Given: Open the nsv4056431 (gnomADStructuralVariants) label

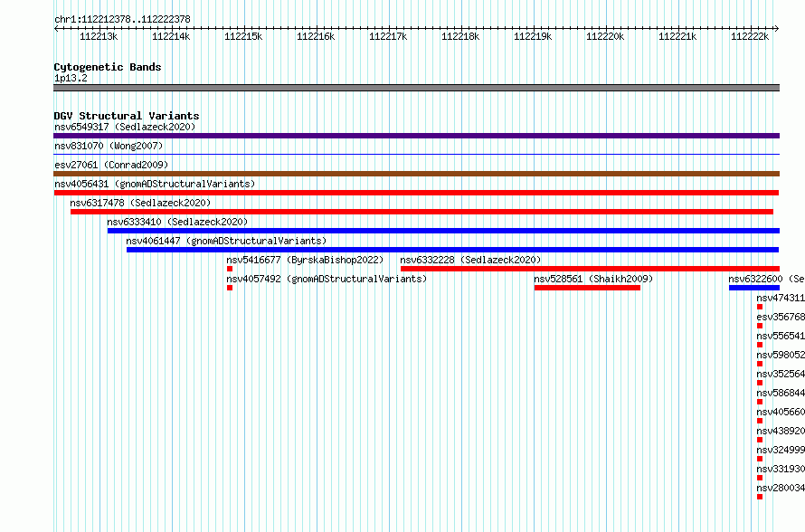Looking at the screenshot, I should (155, 184).
